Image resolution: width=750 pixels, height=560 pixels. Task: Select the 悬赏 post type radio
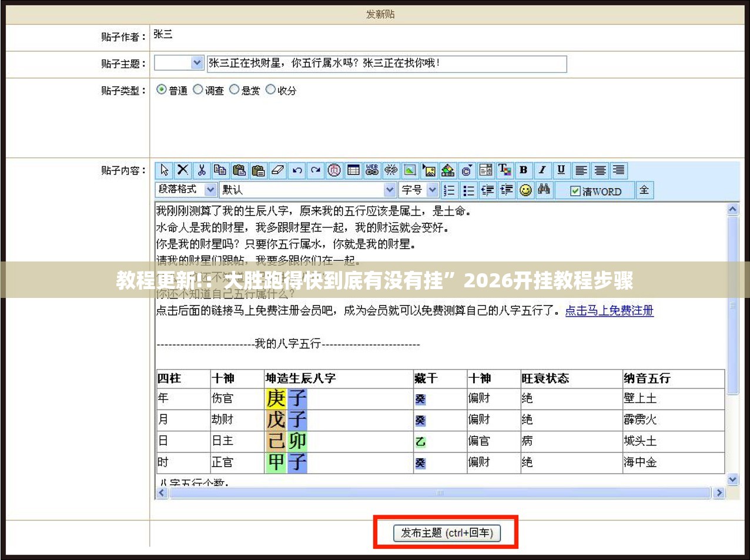[235, 89]
